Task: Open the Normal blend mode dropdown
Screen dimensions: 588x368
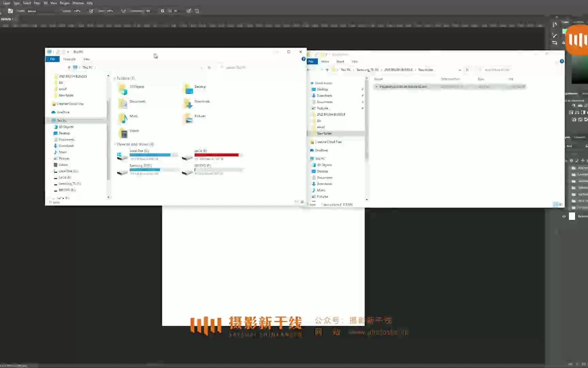Action: [x=32, y=11]
